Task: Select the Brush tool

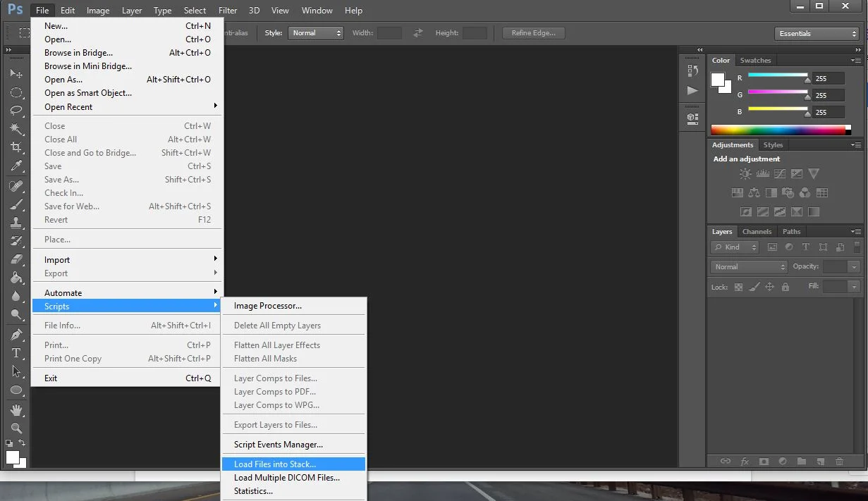Action: coord(16,204)
